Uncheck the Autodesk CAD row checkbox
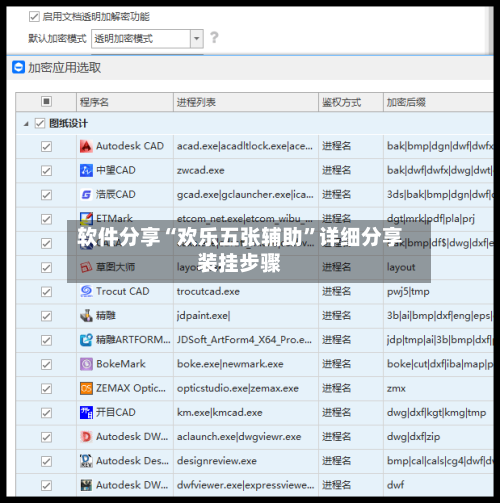This screenshot has width=500, height=503. tap(46, 146)
